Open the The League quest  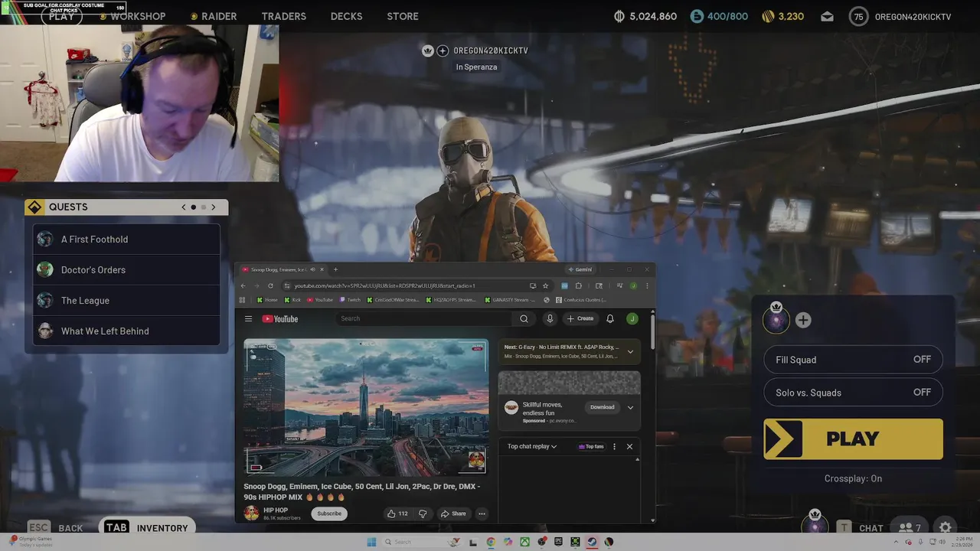(126, 301)
